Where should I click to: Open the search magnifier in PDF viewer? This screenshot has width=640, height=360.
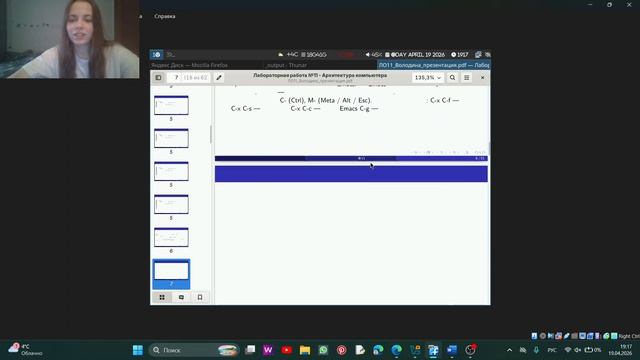point(452,78)
